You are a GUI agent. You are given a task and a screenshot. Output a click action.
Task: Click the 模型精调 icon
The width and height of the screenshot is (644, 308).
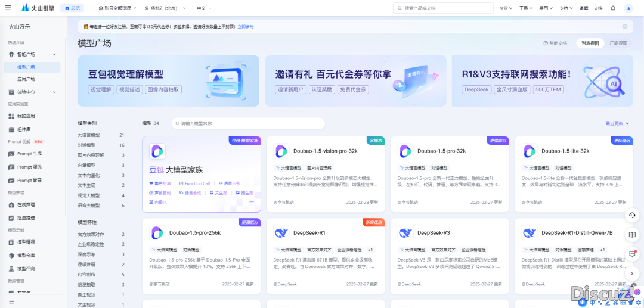(11, 242)
